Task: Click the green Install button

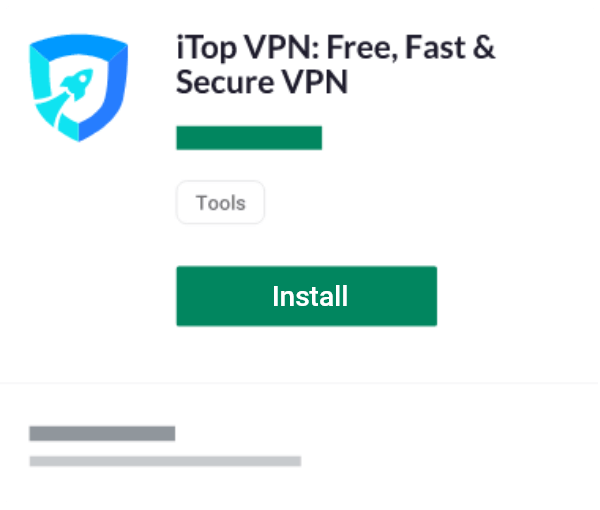Action: coord(307,296)
